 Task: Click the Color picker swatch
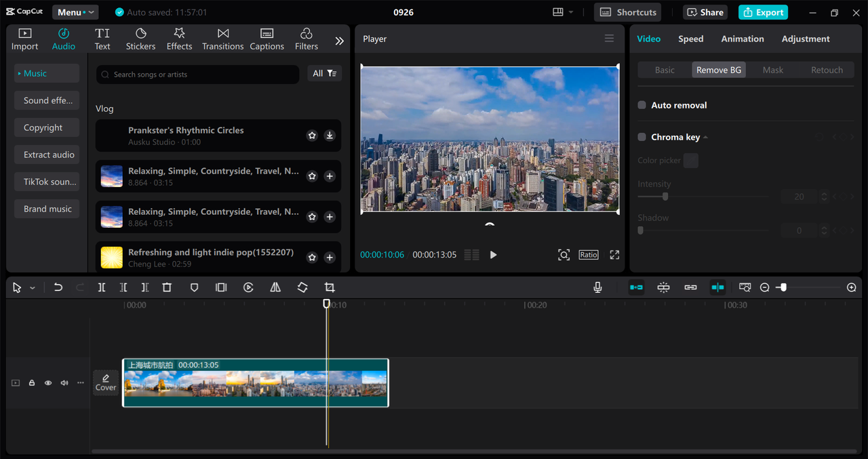(x=691, y=161)
